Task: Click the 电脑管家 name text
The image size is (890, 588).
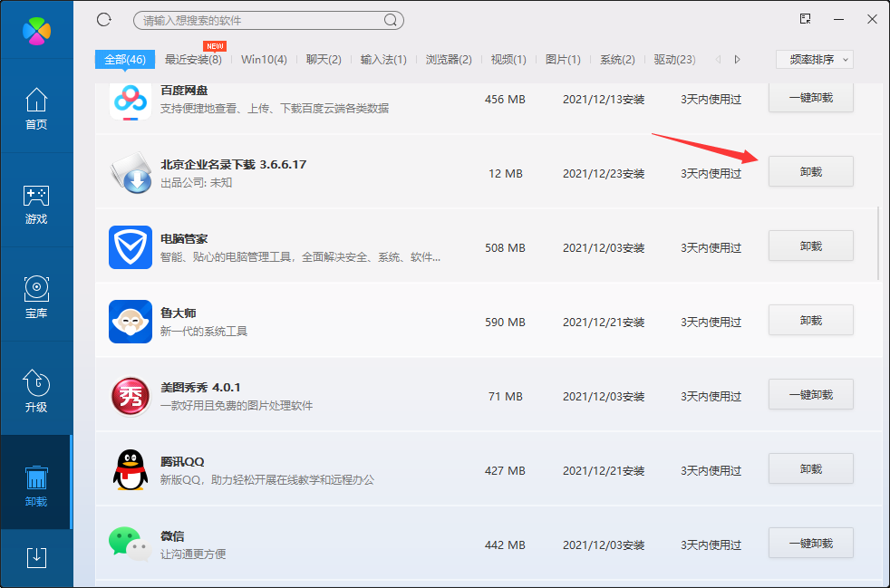Action: [184, 239]
